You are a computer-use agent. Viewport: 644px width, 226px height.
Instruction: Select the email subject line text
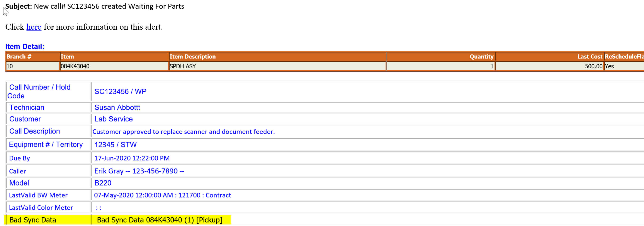(95, 6)
